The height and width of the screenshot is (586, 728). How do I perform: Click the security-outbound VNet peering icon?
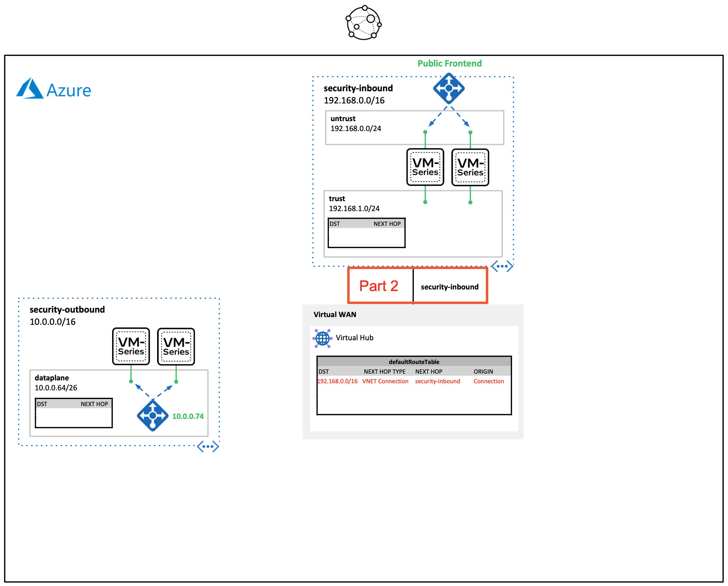click(x=208, y=447)
